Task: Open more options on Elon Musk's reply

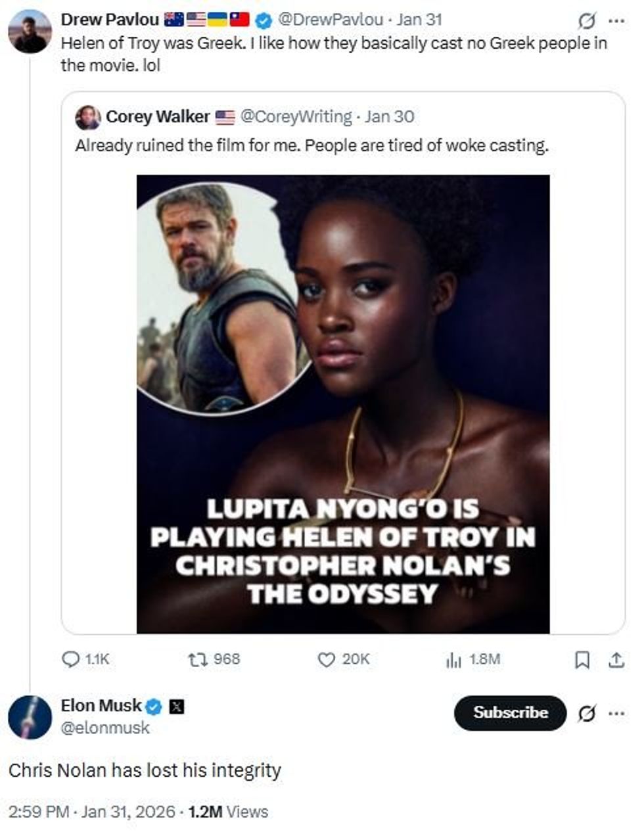Action: 616,713
